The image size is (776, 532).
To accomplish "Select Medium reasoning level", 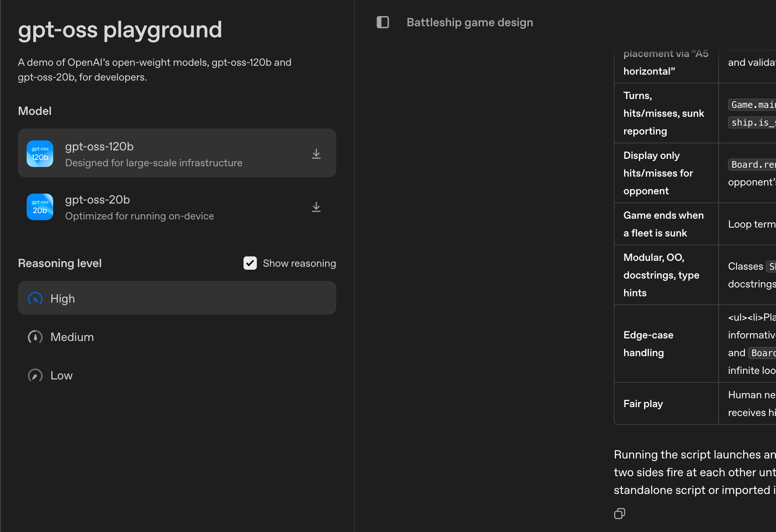I will point(72,337).
